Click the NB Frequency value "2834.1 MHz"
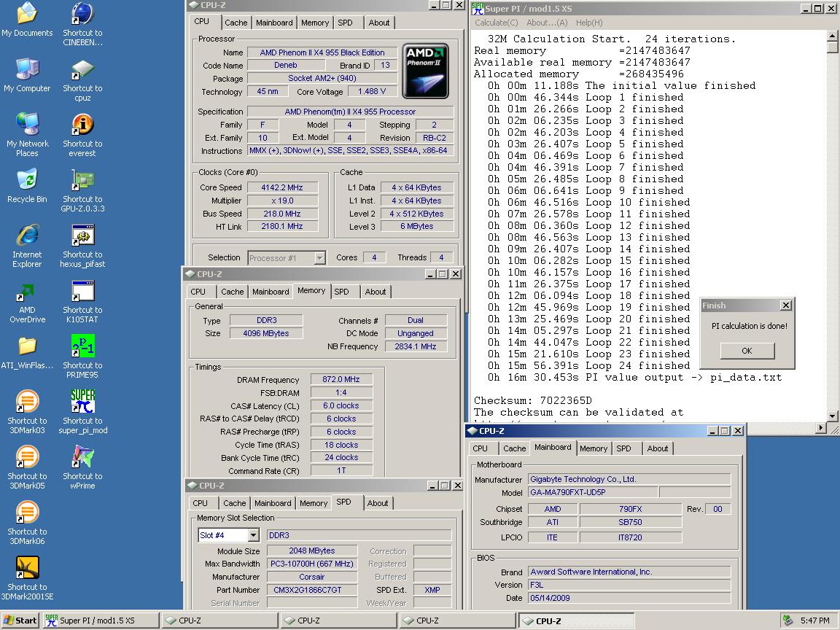 pos(415,346)
